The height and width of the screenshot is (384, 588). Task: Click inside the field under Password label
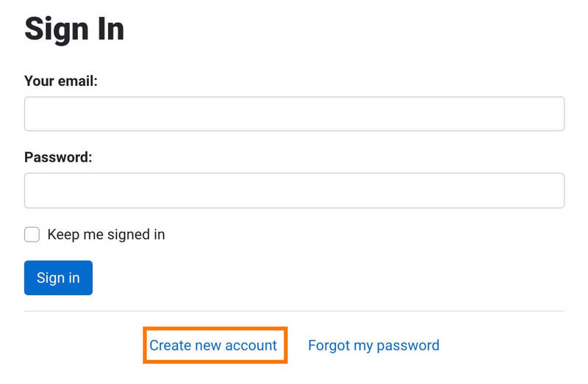pyautogui.click(x=294, y=190)
